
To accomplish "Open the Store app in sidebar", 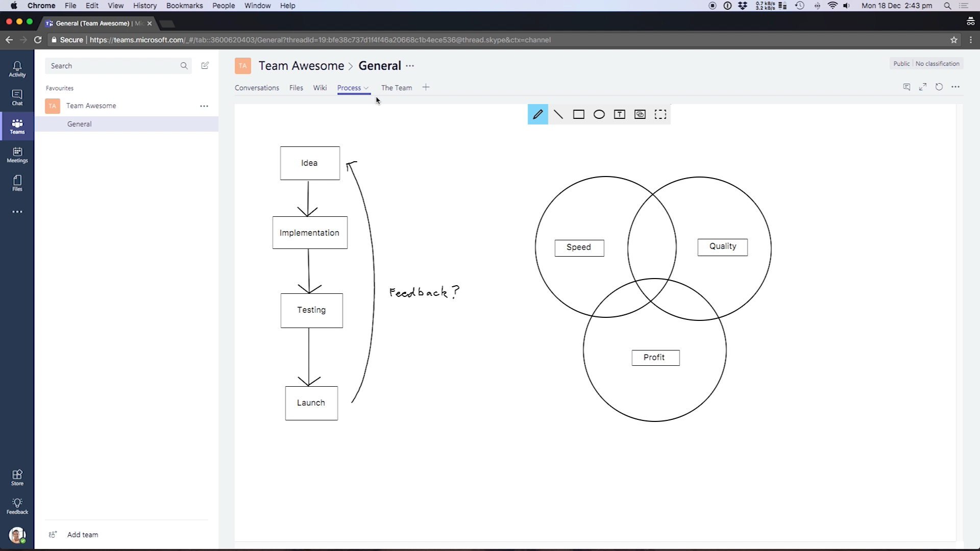I will [x=17, y=478].
